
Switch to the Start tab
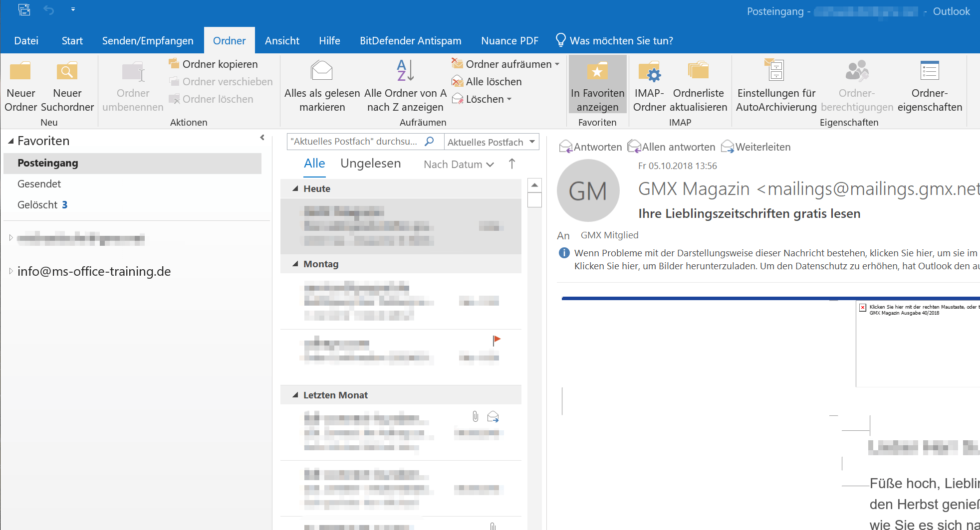[72, 40]
